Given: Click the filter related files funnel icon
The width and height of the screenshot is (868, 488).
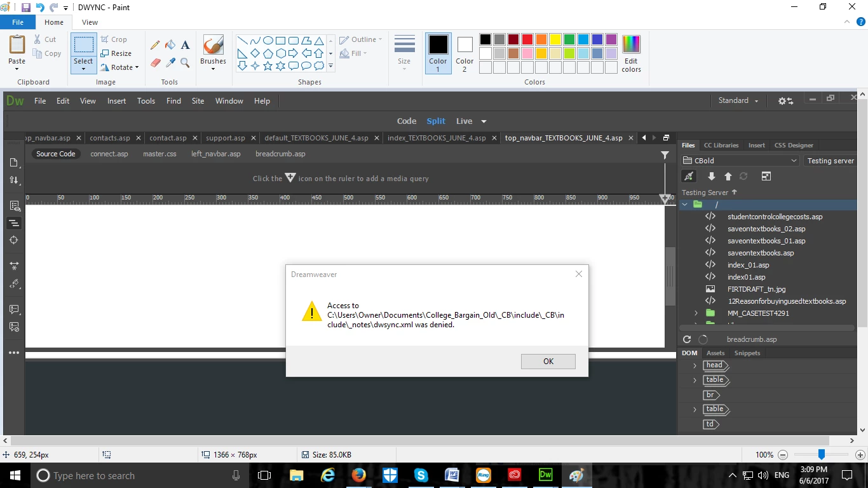Looking at the screenshot, I should point(665,154).
